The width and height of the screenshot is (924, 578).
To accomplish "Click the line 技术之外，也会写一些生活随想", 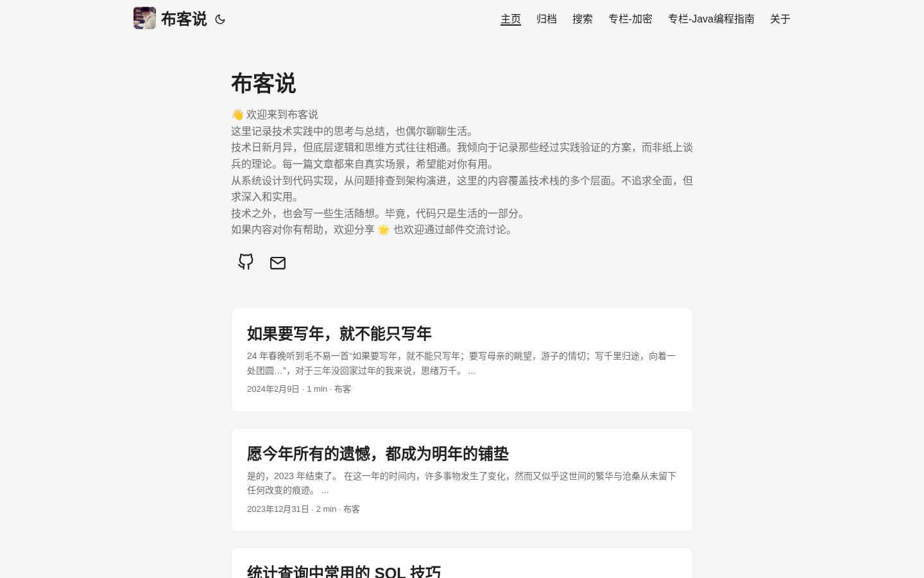I will (x=380, y=213).
